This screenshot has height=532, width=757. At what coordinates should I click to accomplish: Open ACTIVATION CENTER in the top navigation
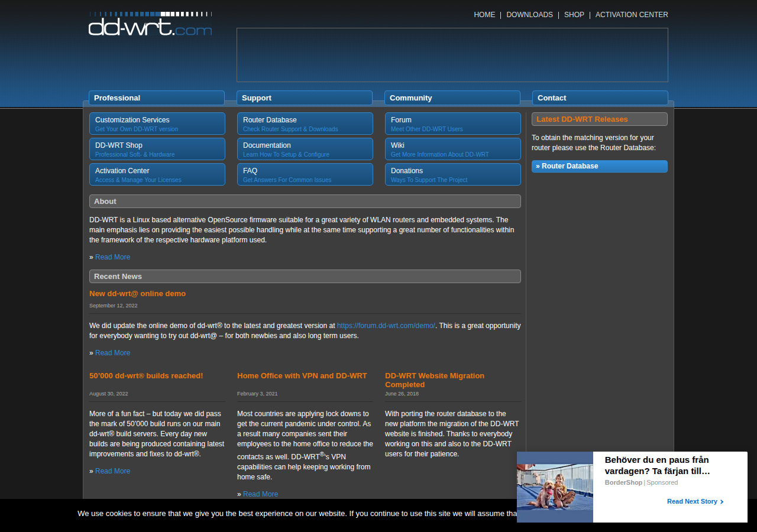click(x=632, y=15)
